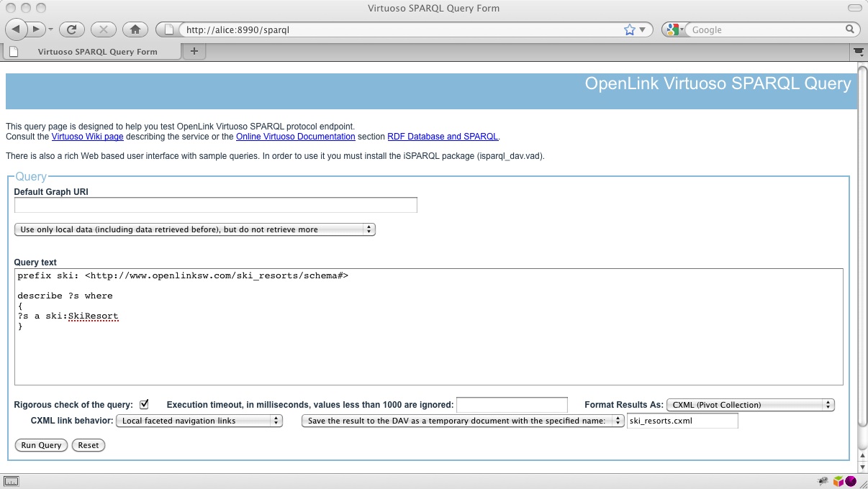
Task: Click the address bar URL
Action: tap(238, 30)
